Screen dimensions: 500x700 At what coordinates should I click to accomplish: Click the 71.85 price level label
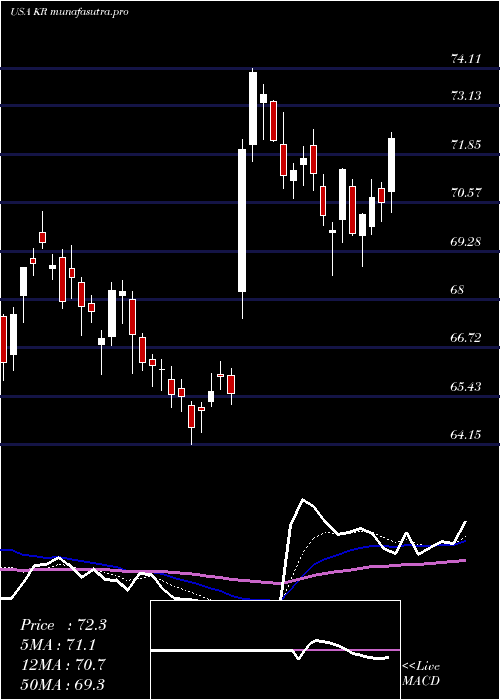[466, 144]
